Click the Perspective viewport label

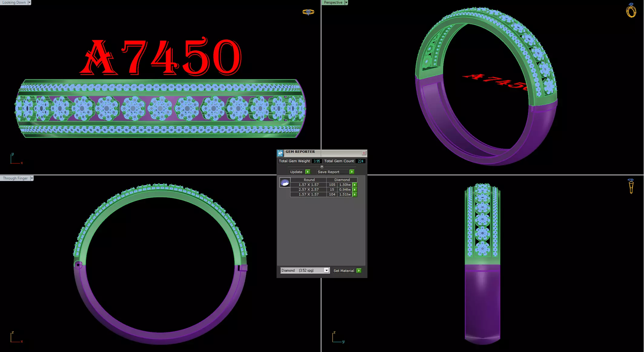[x=333, y=2]
